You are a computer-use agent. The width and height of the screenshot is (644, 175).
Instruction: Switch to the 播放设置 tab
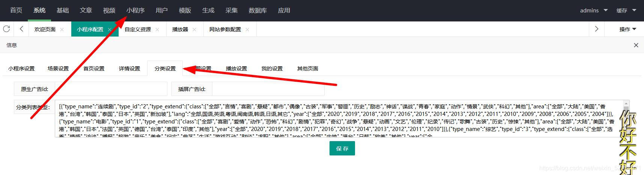tap(236, 68)
